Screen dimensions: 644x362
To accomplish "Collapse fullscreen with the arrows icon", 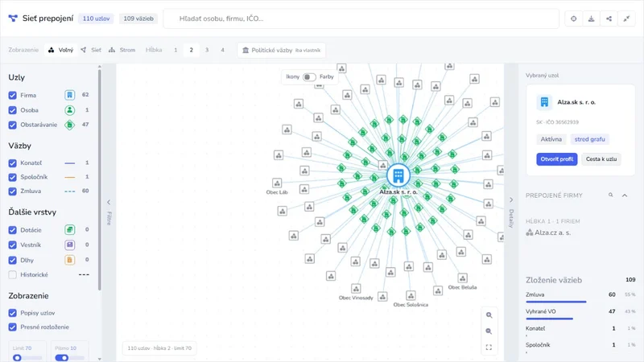I will click(x=626, y=19).
